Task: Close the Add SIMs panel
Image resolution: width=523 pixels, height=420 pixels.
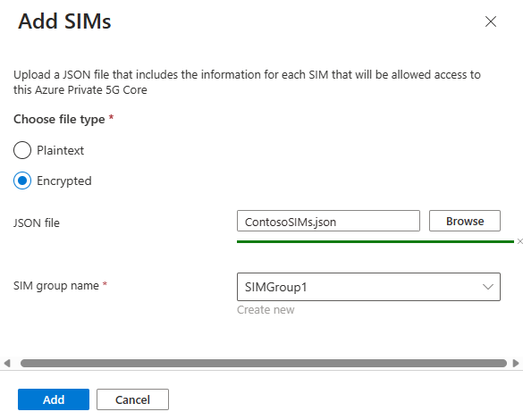Action: [x=491, y=21]
